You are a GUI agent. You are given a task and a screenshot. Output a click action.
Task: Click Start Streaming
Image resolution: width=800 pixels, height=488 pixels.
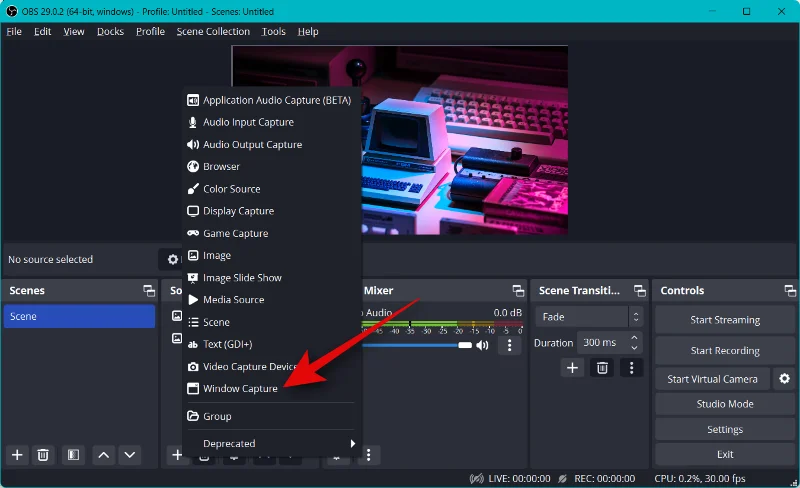724,320
